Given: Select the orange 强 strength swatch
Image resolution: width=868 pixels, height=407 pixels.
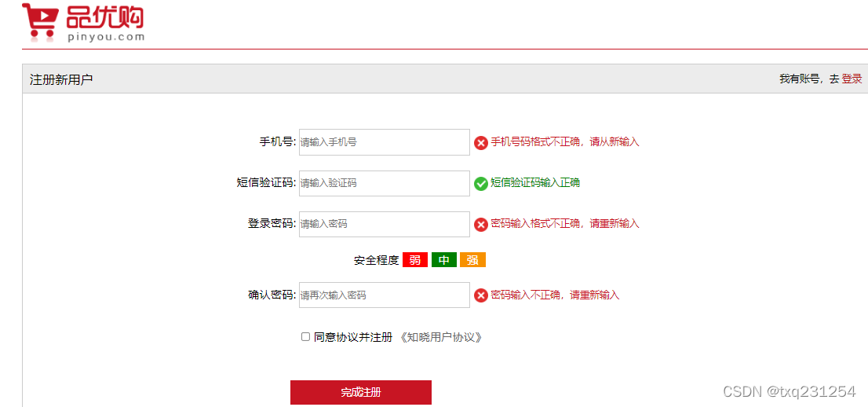Looking at the screenshot, I should (472, 260).
